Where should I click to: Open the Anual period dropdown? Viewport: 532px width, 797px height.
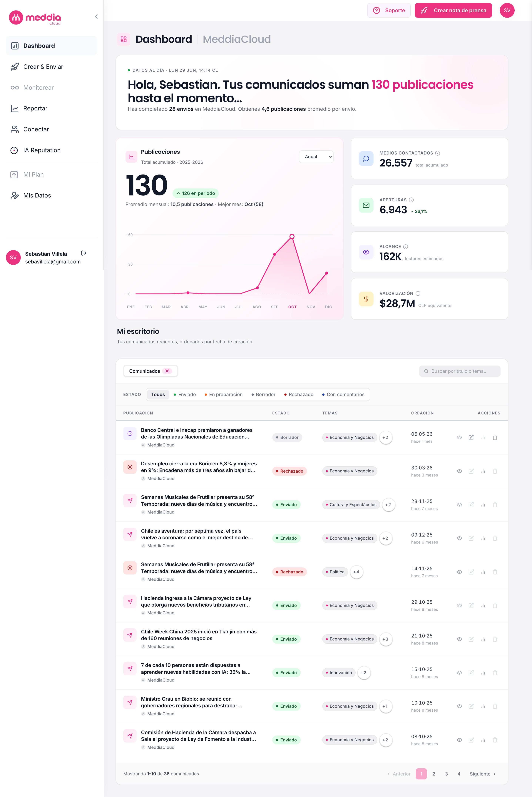316,157
